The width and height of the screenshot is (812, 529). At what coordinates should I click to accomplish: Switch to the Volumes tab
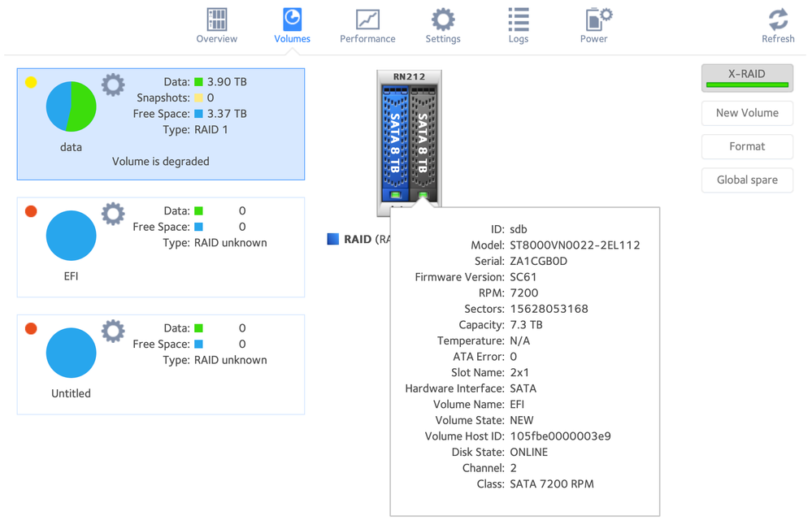[x=292, y=20]
